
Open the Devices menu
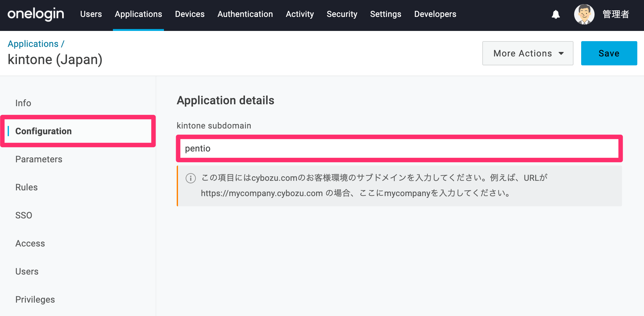190,14
